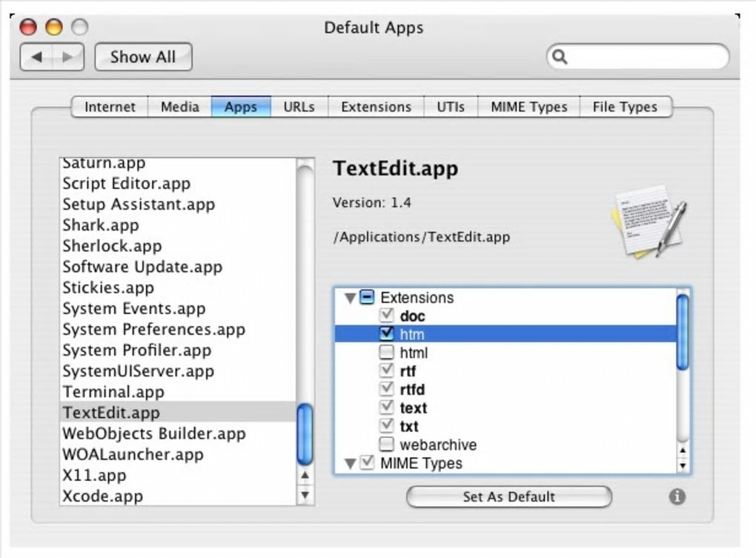
Task: Click the yellow minimize window button
Action: [54, 27]
